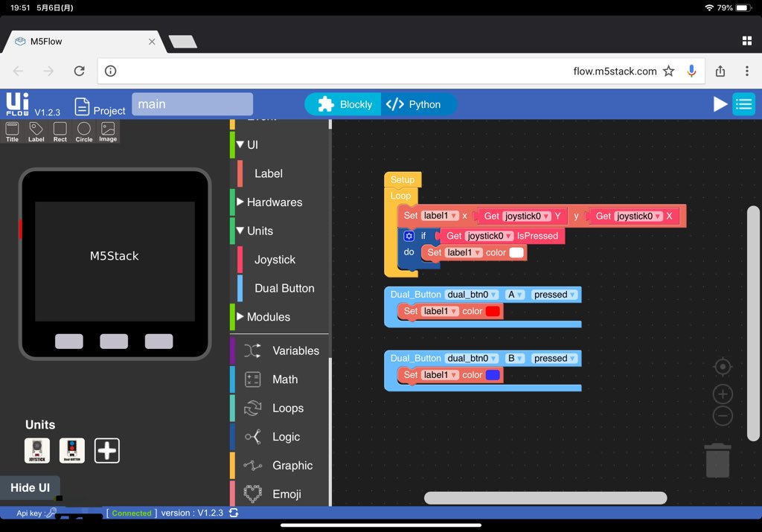
Task: Edit the main project name field
Action: point(193,104)
